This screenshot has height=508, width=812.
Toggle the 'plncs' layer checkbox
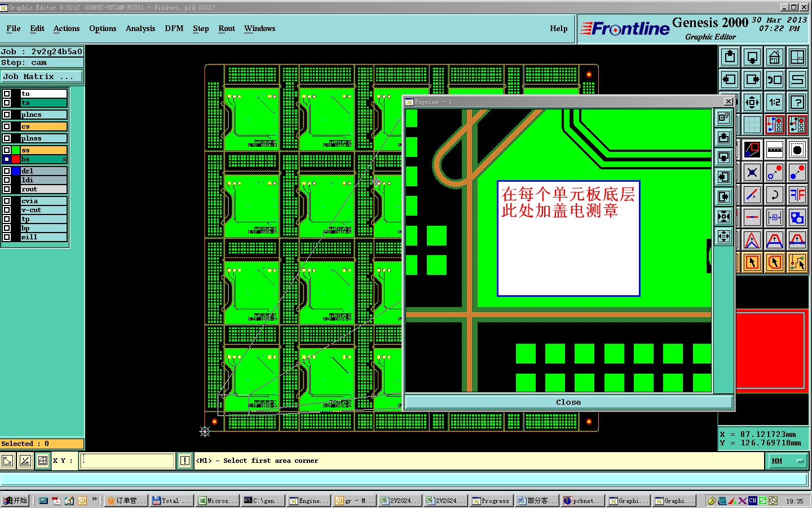tap(7, 115)
